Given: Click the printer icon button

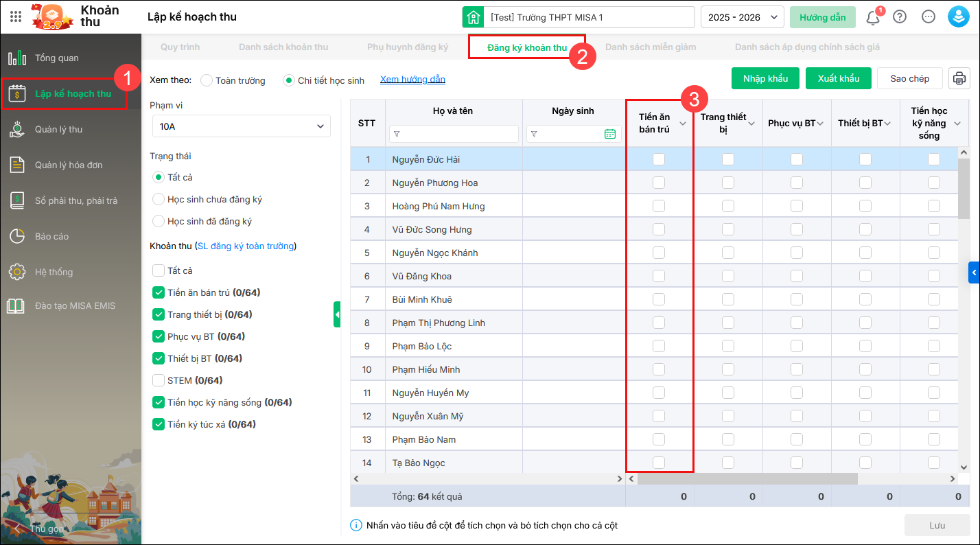Looking at the screenshot, I should [x=959, y=78].
